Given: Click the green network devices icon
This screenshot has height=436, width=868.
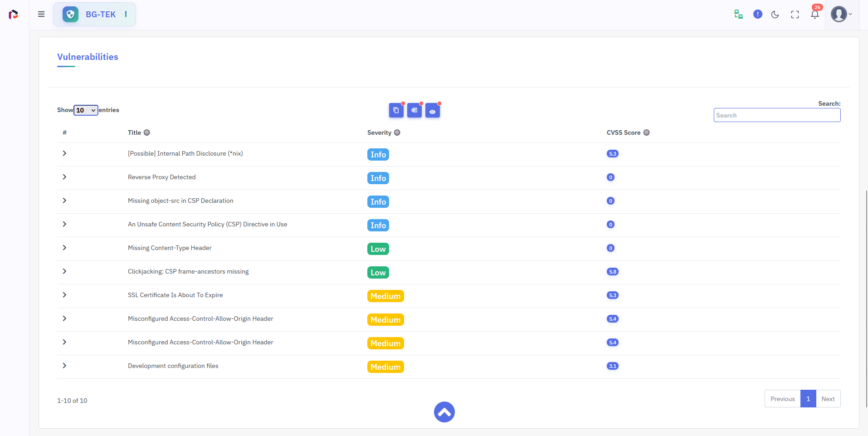Looking at the screenshot, I should pyautogui.click(x=738, y=15).
